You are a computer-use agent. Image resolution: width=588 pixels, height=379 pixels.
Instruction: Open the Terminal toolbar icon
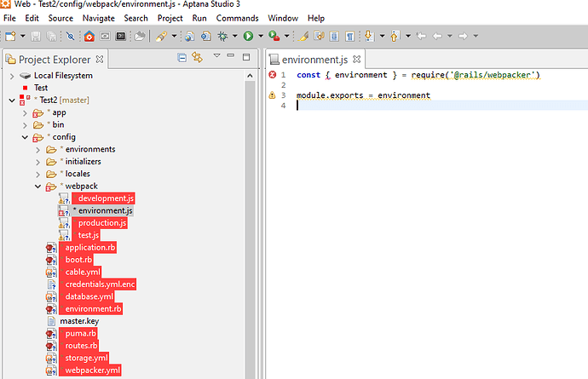pos(121,36)
